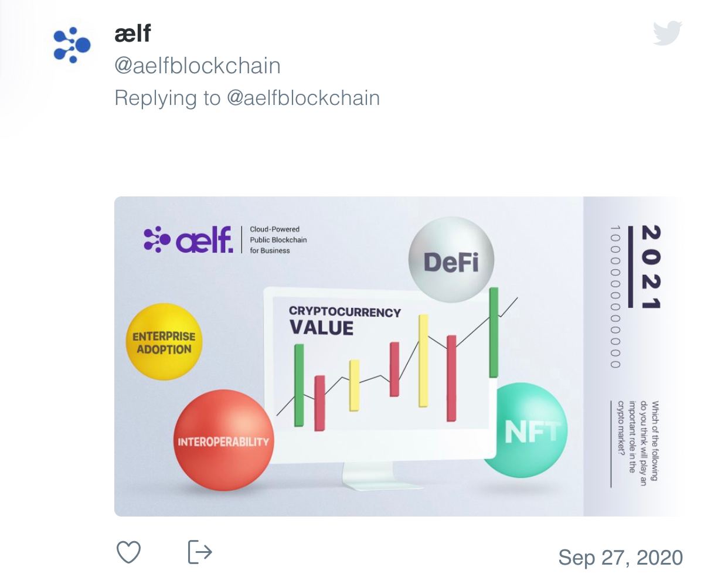Open the @aelfblockchain handle link
728x584 pixels.
(198, 66)
